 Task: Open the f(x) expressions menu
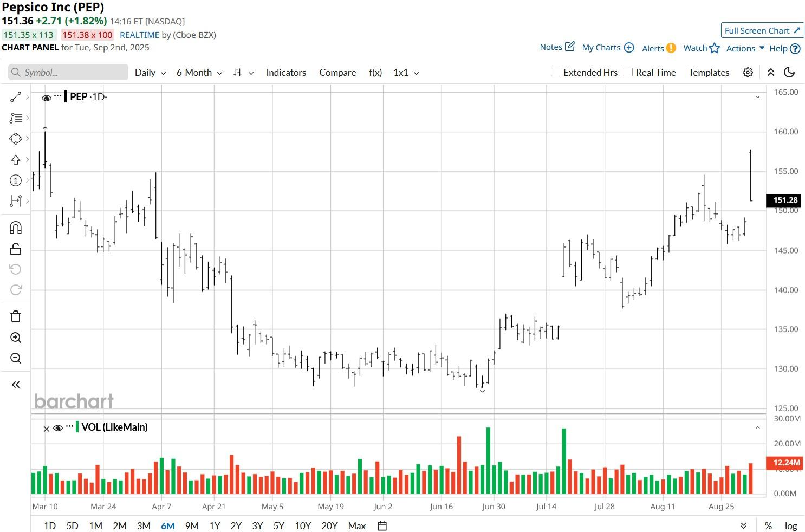[x=375, y=73]
